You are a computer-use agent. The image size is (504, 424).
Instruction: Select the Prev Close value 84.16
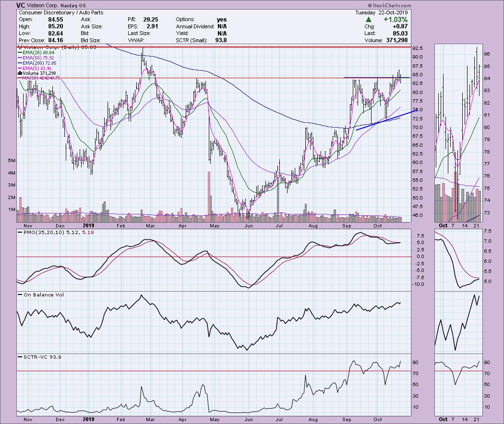[x=55, y=40]
